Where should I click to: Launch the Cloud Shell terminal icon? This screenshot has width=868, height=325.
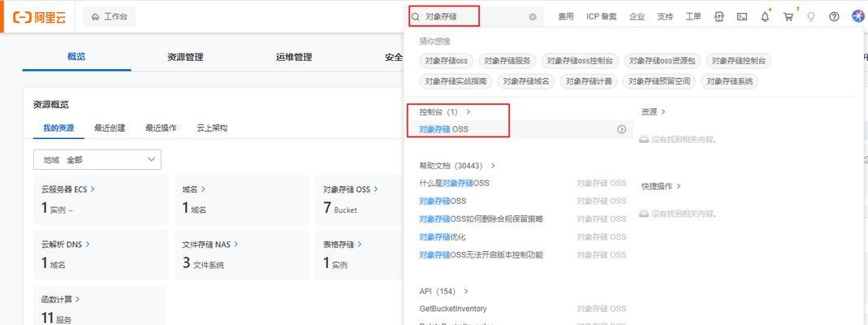(742, 16)
